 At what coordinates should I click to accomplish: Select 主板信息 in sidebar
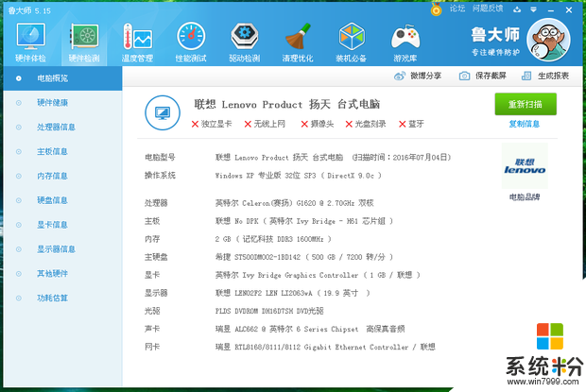(62, 151)
